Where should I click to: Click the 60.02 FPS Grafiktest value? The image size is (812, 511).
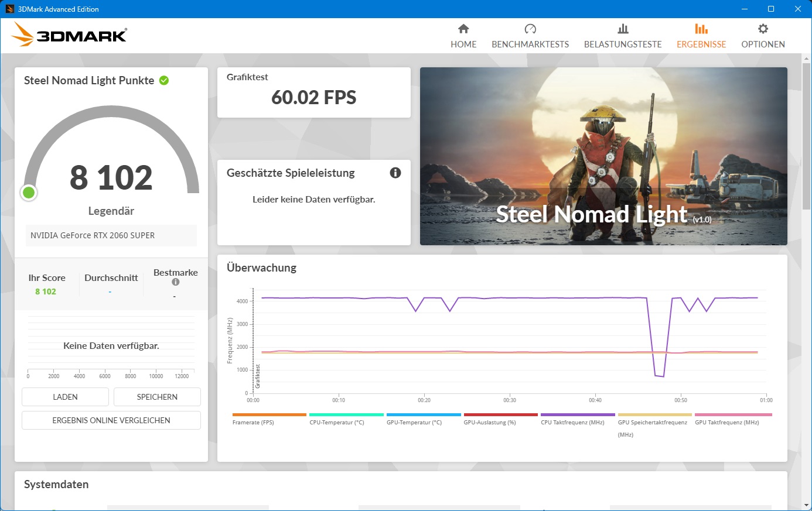313,97
